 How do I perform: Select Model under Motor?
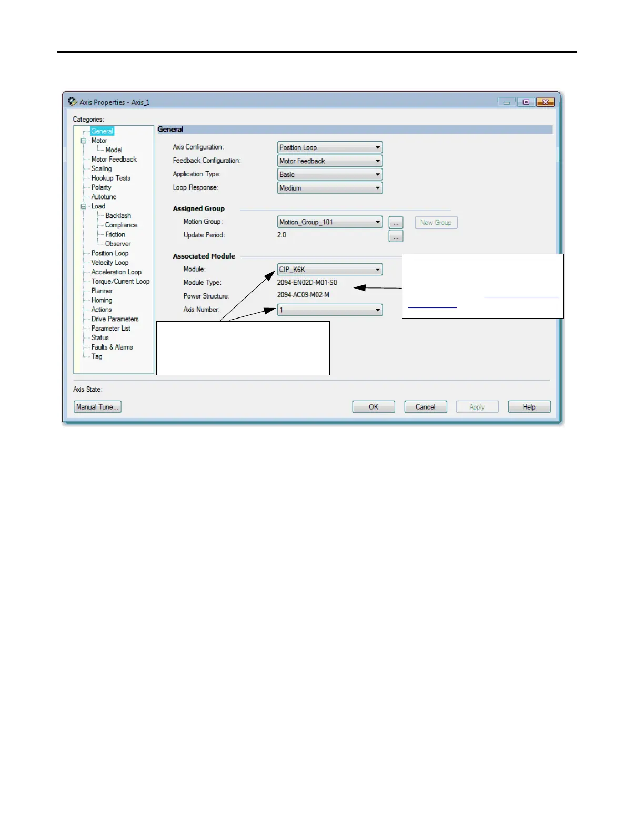coord(114,150)
